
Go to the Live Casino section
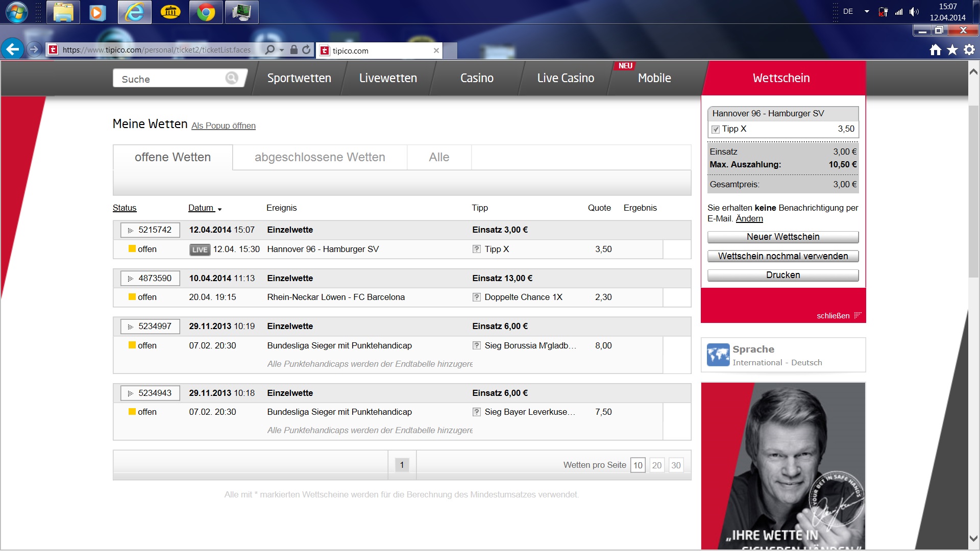(566, 78)
